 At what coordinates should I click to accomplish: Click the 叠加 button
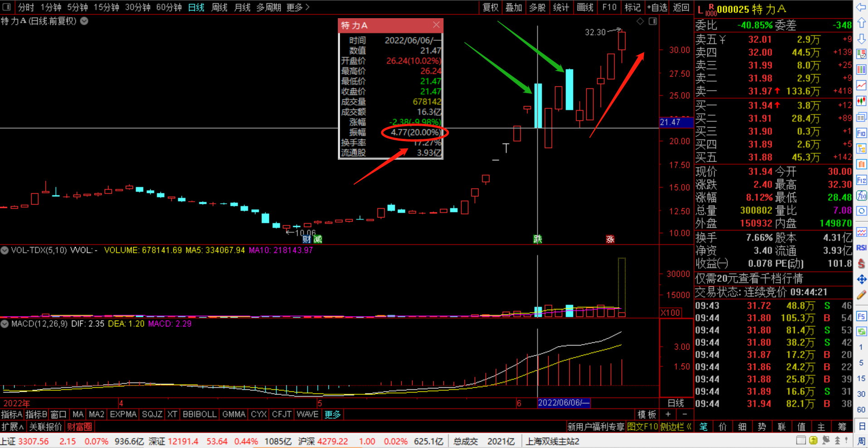(x=514, y=7)
